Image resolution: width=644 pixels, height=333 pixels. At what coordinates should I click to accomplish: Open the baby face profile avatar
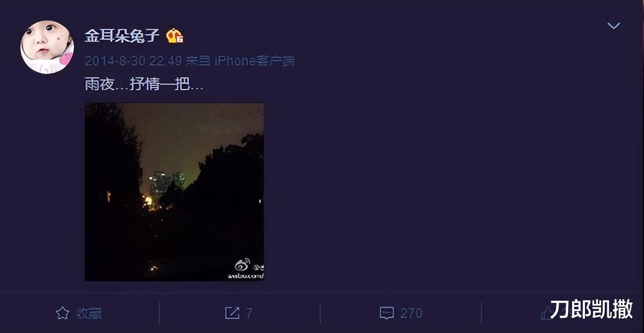(47, 47)
